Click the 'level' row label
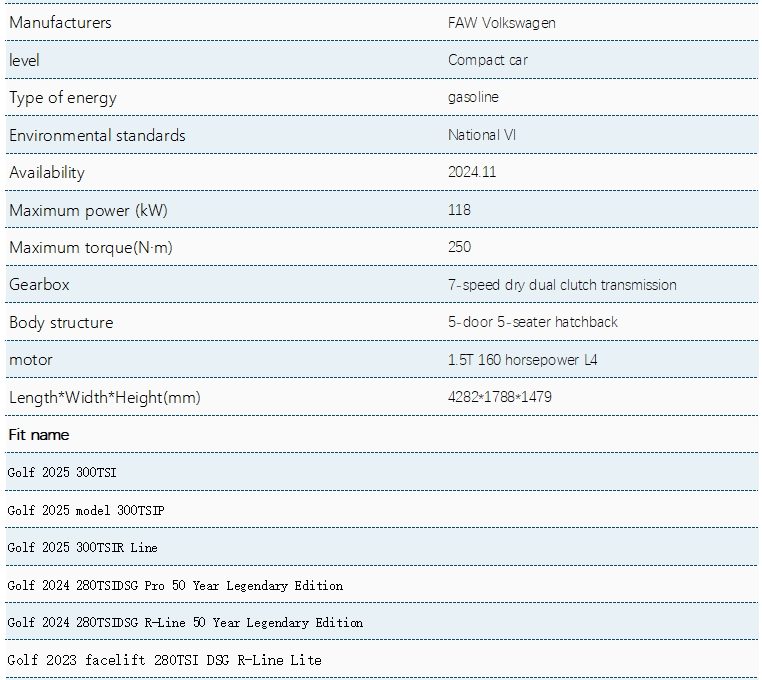 [x=24, y=60]
